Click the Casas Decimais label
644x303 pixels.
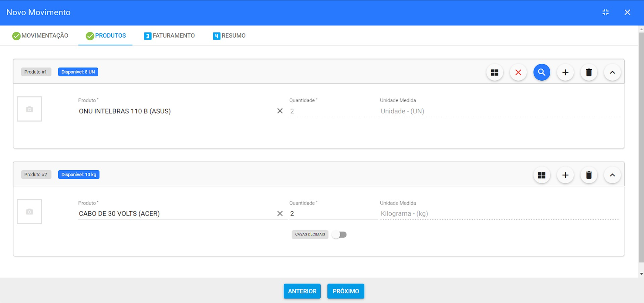pyautogui.click(x=310, y=234)
